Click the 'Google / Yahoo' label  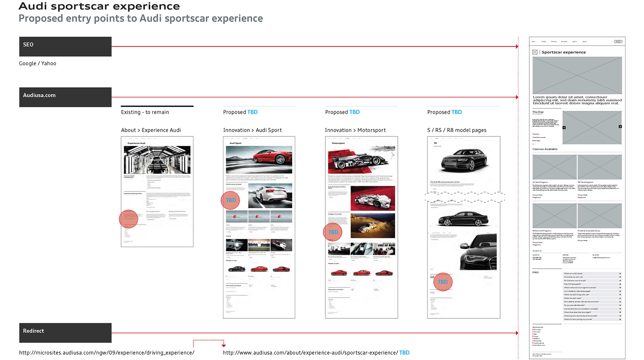click(38, 63)
